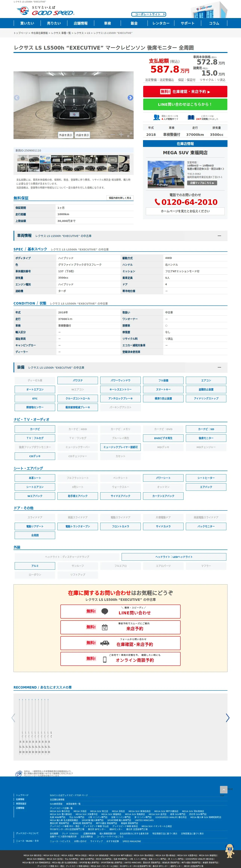Click the 来店予約 inquiry box with calendar

pos(120,627)
